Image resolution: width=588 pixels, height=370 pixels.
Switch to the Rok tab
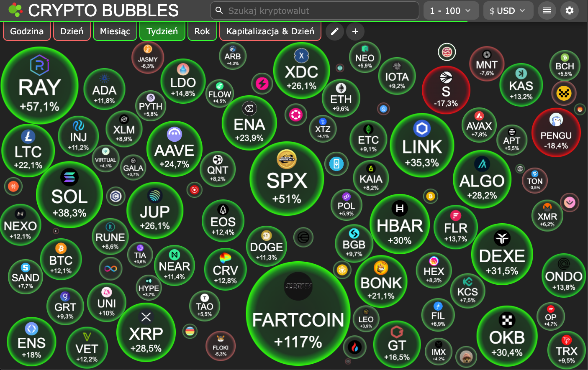click(x=202, y=31)
